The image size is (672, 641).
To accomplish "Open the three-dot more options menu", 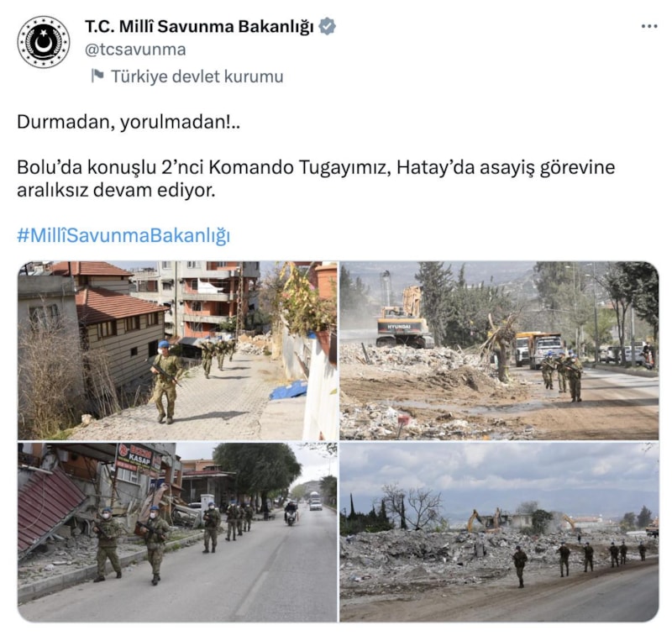I will (649, 27).
